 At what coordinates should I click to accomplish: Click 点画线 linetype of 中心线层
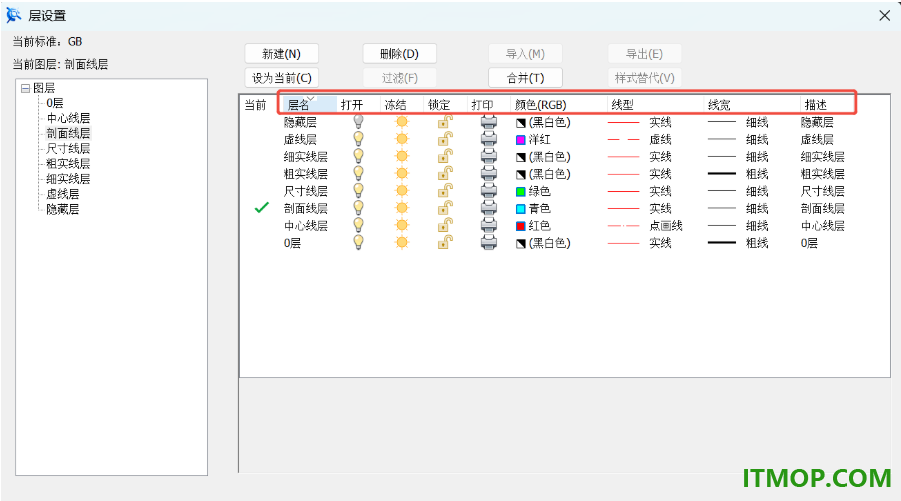[x=665, y=226]
